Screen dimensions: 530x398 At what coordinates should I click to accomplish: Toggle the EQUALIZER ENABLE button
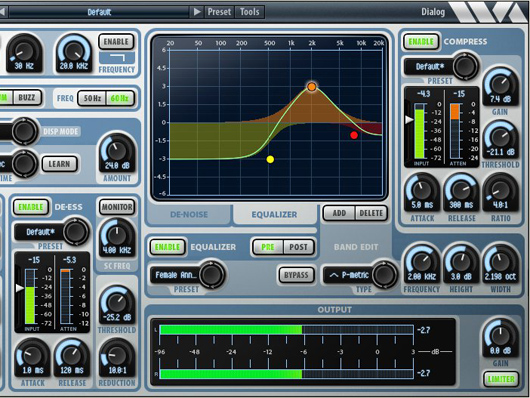(x=168, y=247)
